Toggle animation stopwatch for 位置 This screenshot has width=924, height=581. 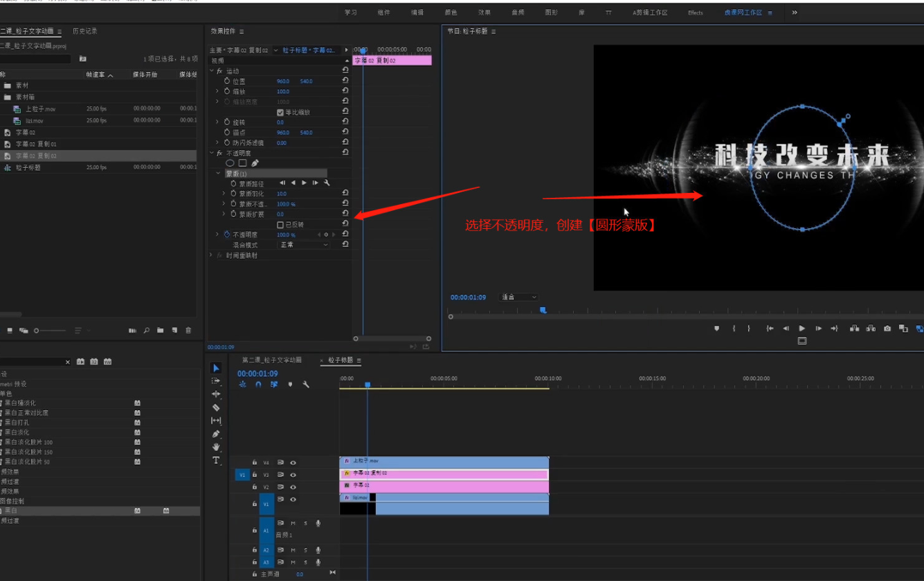(227, 81)
